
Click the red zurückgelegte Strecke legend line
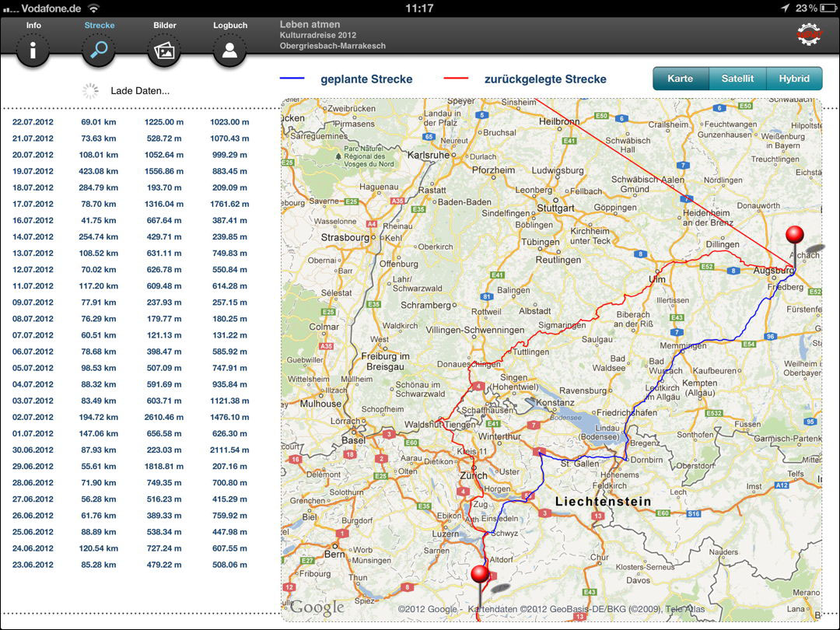pyautogui.click(x=457, y=79)
